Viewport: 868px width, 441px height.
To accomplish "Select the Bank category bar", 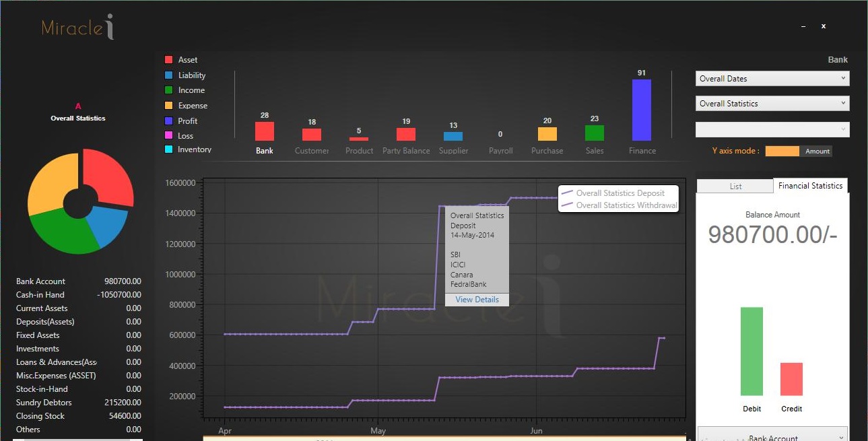I will point(265,131).
